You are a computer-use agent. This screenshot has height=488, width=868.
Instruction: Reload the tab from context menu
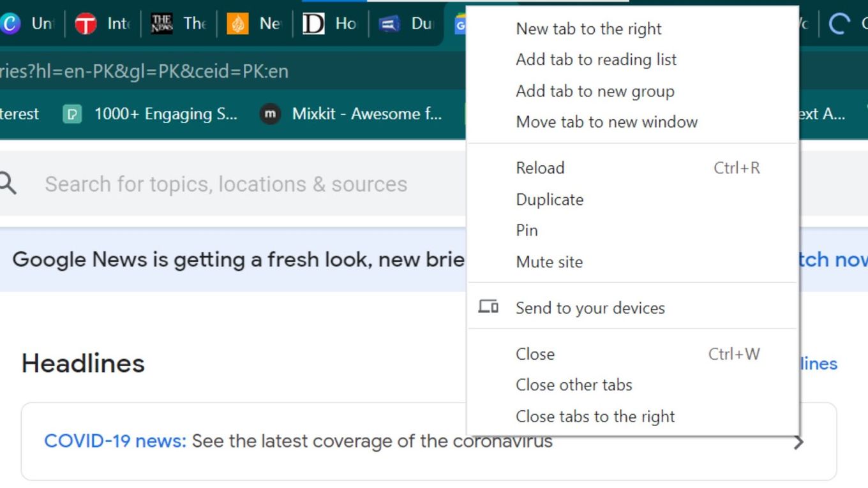click(632, 168)
